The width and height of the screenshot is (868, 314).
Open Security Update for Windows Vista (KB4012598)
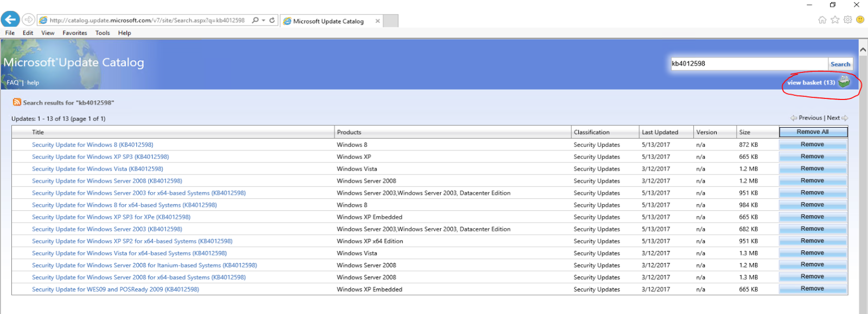[x=97, y=169]
